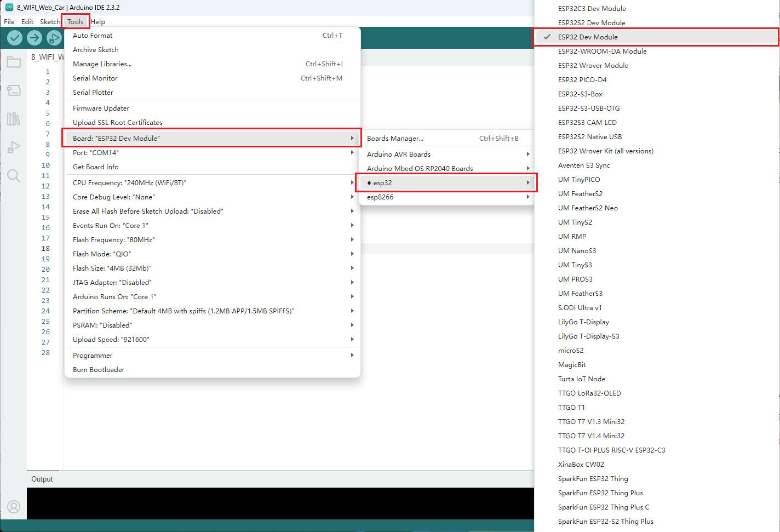Select ESP32C3 Dev Module board

pyautogui.click(x=656, y=8)
